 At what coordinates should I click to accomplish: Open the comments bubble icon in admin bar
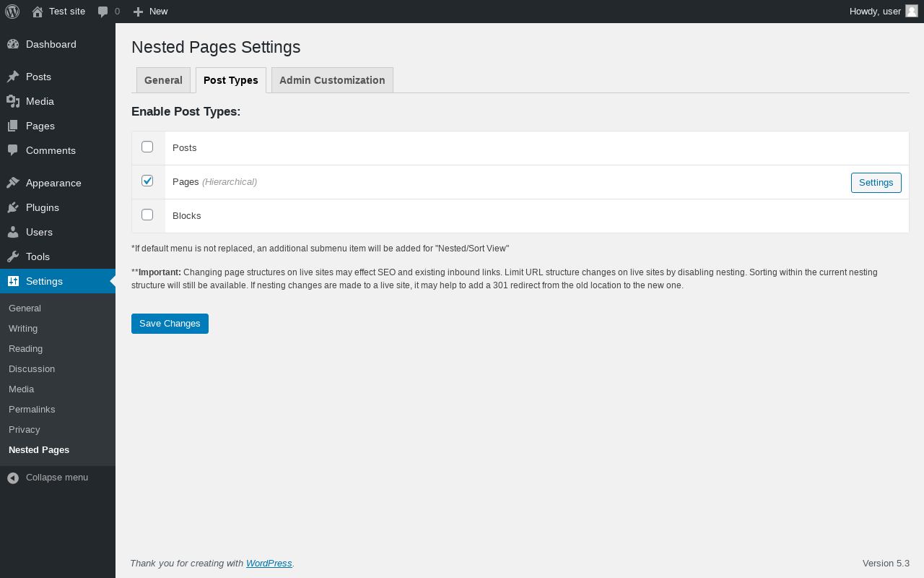103,12
